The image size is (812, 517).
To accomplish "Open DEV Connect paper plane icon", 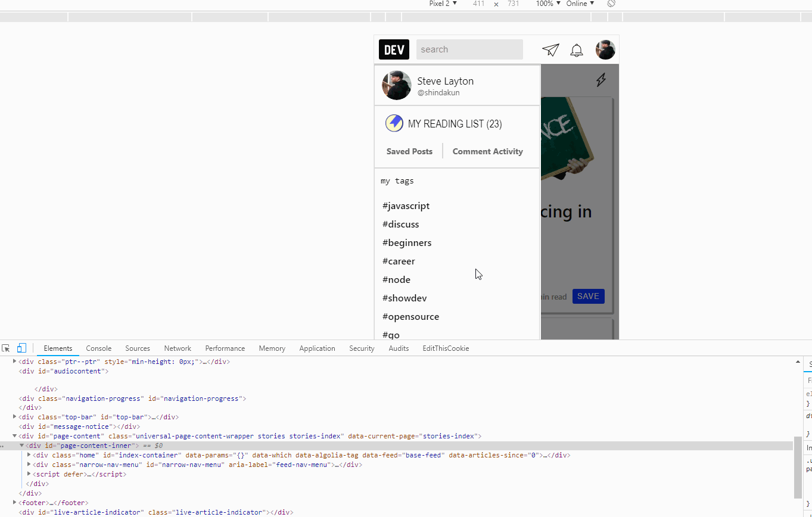I will pyautogui.click(x=550, y=50).
